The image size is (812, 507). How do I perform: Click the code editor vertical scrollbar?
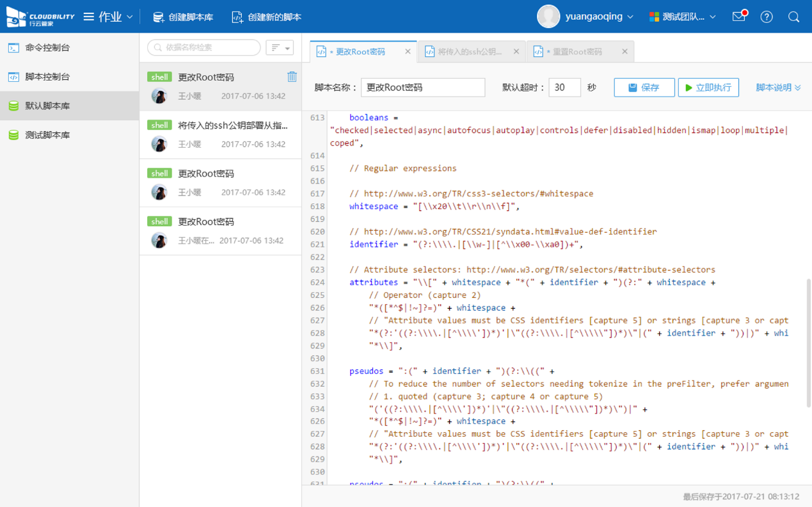coord(808,342)
